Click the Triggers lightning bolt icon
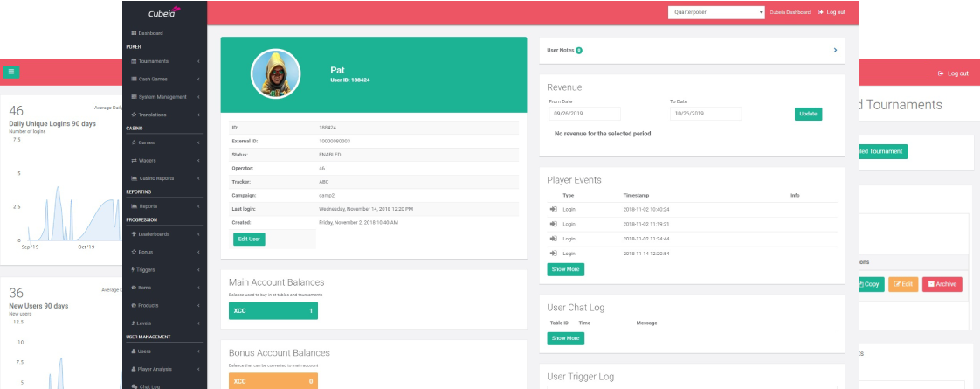The image size is (980, 389). click(134, 269)
